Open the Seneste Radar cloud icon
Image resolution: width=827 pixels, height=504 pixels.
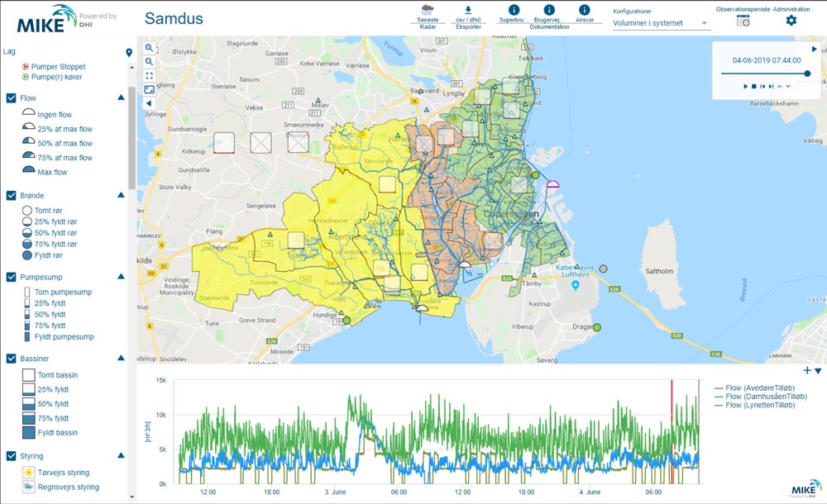(428, 10)
